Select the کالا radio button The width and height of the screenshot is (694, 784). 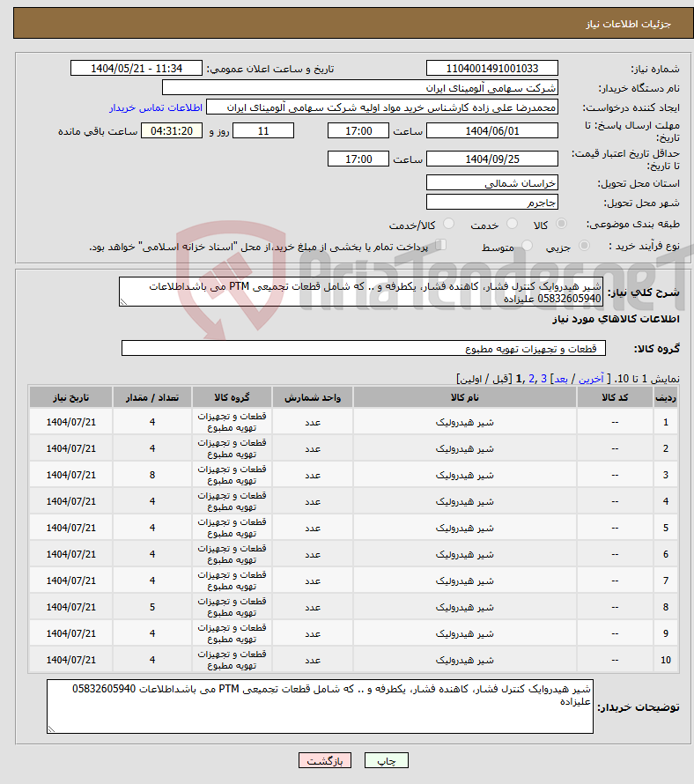[x=562, y=224]
